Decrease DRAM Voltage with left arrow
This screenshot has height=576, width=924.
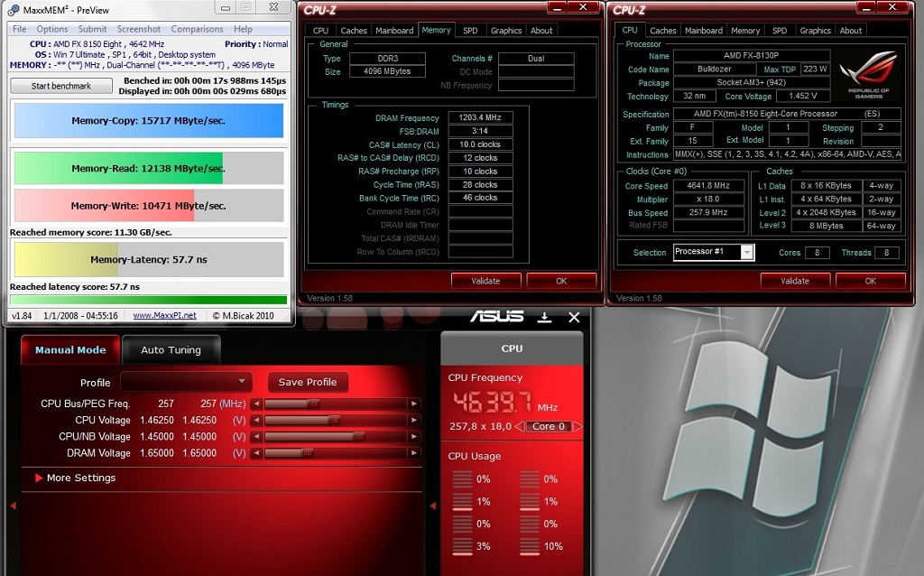(256, 453)
